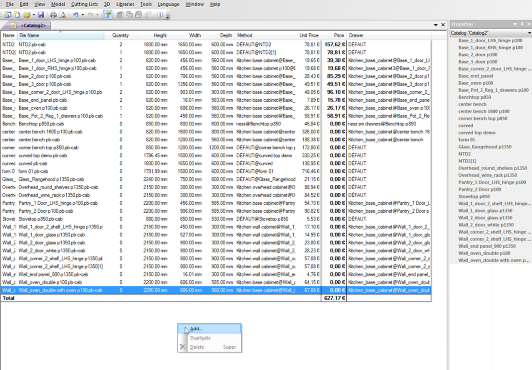The image size is (532, 370).
Task: Select the NTD2.pb-cab row with quantity 2
Action: [216, 44]
